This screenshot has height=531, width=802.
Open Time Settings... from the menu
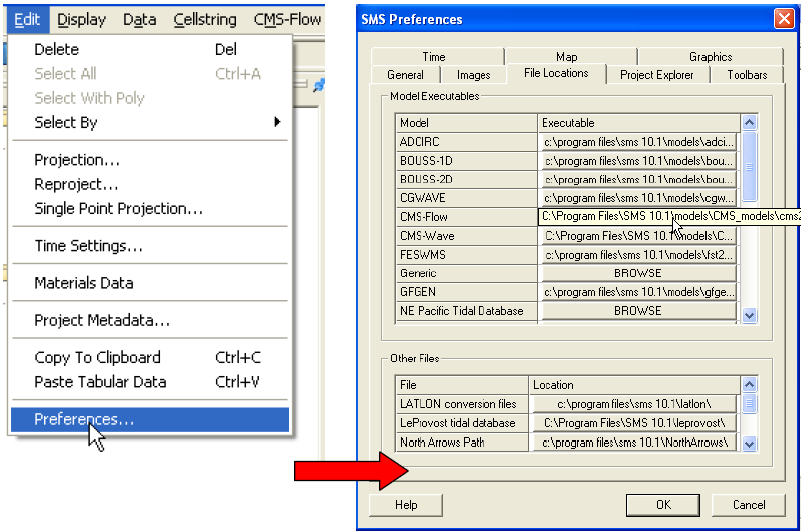[150, 246]
